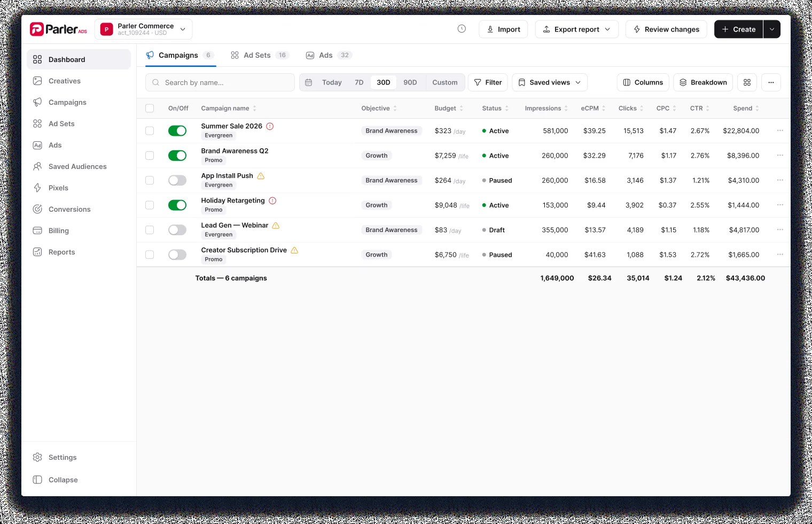Check the Holiday Retargeting row checkbox
The height and width of the screenshot is (524, 812).
tap(150, 205)
